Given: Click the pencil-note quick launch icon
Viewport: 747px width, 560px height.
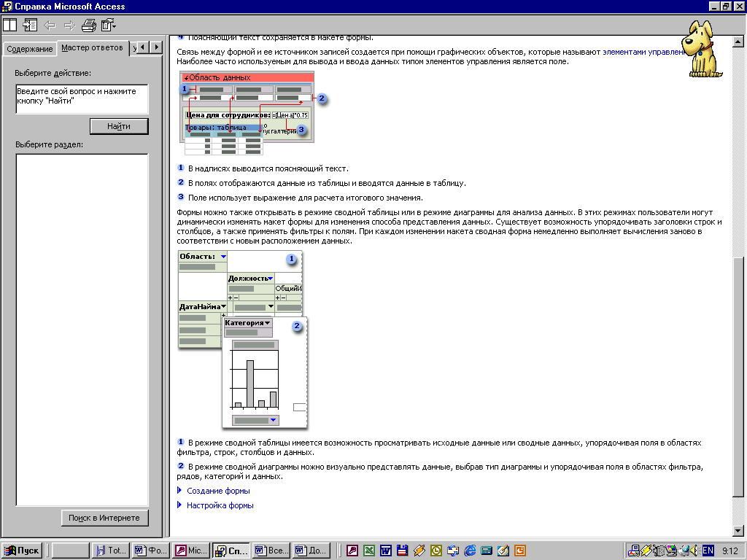Looking at the screenshot, I should pyautogui.click(x=503, y=551).
